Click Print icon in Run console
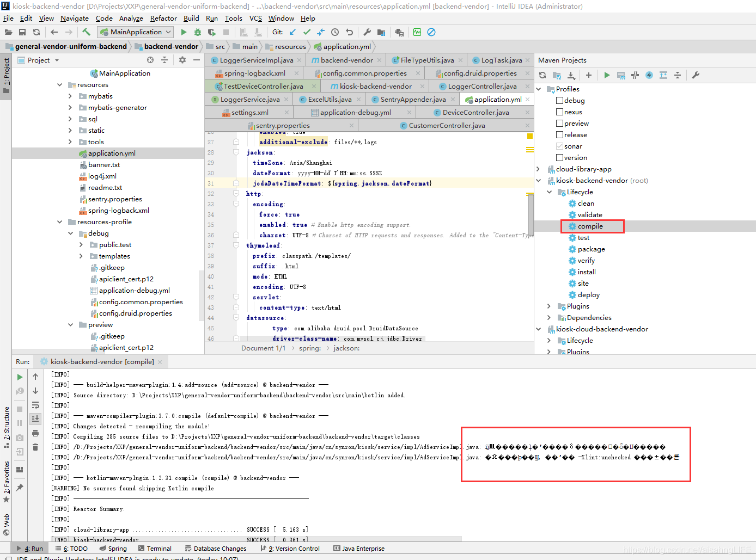Image resolution: width=756 pixels, height=560 pixels. coord(35,433)
